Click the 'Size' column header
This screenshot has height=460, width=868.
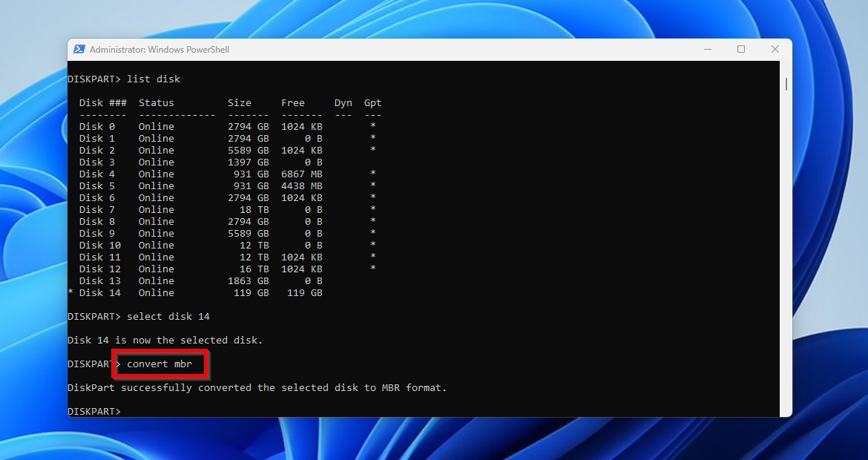point(239,103)
